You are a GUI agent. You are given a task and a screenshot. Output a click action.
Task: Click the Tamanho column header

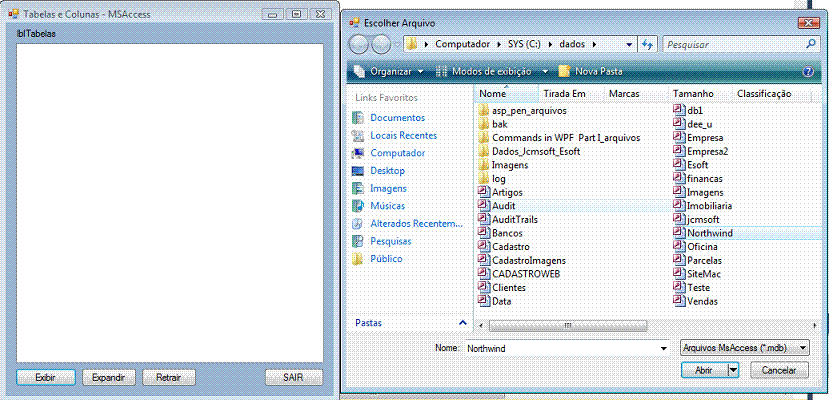click(x=693, y=94)
